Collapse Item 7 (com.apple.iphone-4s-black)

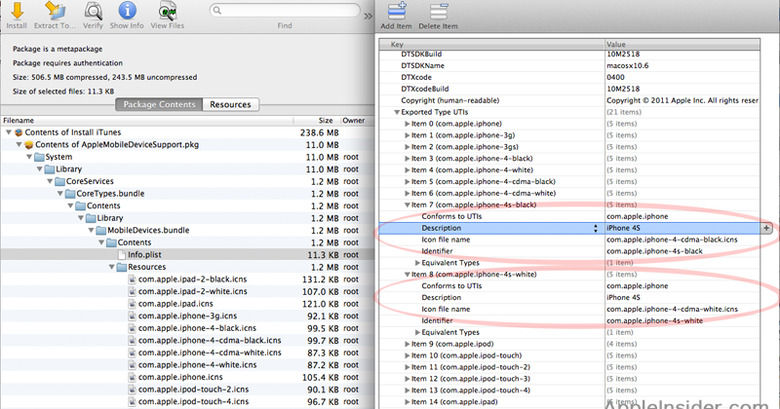coord(407,205)
